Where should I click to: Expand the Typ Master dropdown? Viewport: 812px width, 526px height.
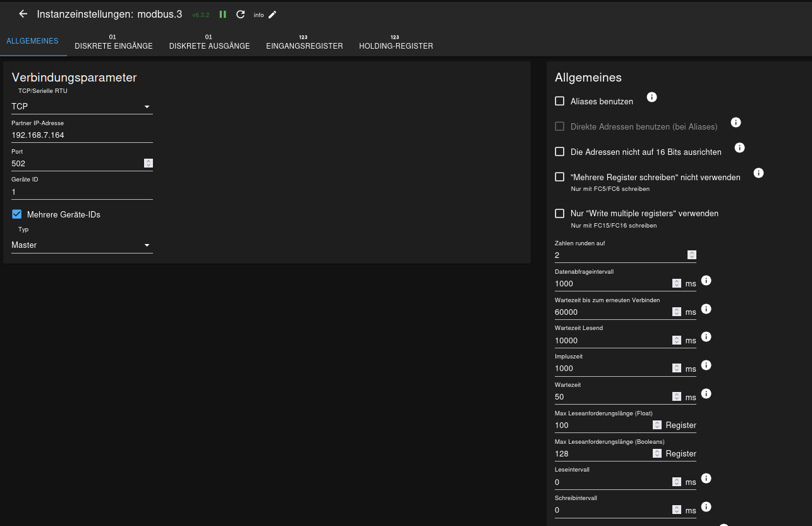tap(82, 245)
